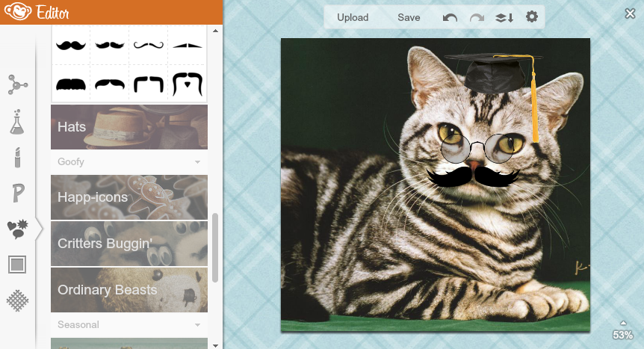The image size is (644, 349).
Task: Open the Frames icon in sidebar
Action: coord(17,265)
